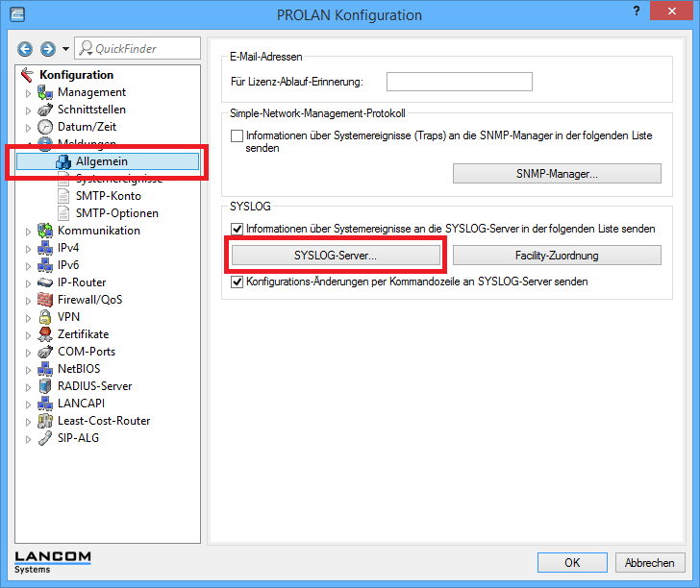Click the VPN padlock icon

[45, 317]
